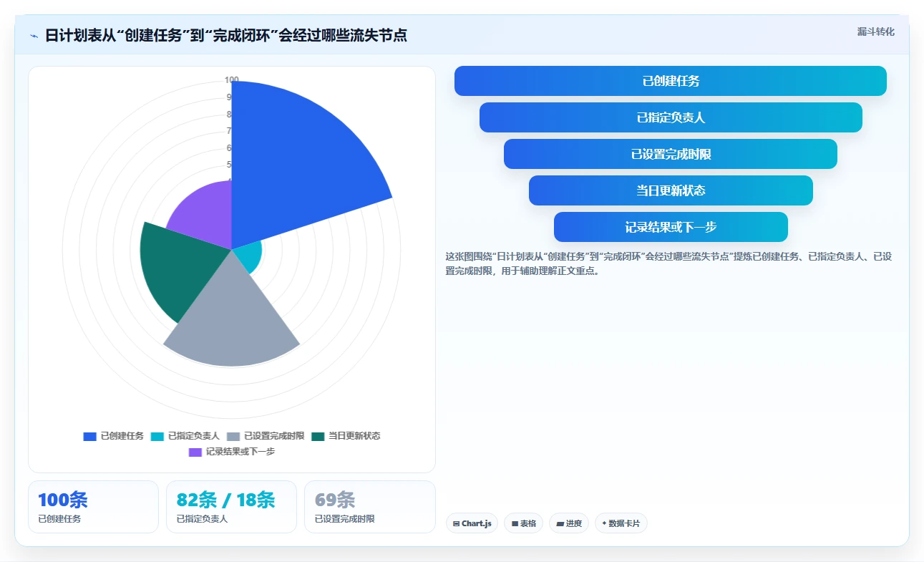Click the 漏斗转化 label in header
This screenshot has width=924, height=562.
point(875,32)
